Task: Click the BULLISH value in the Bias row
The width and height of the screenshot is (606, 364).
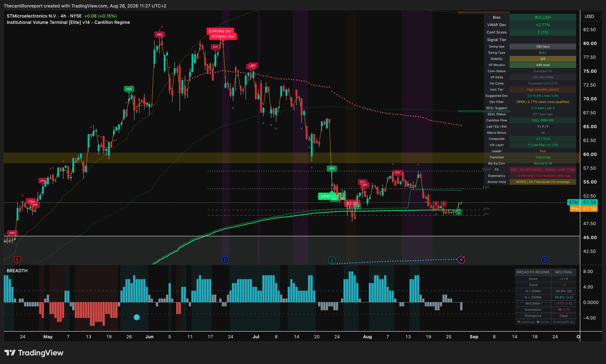Action: point(543,17)
